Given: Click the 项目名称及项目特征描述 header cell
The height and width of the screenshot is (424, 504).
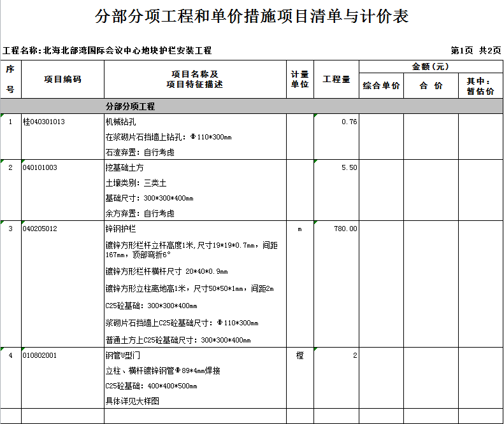Looking at the screenshot, I should tap(195, 79).
